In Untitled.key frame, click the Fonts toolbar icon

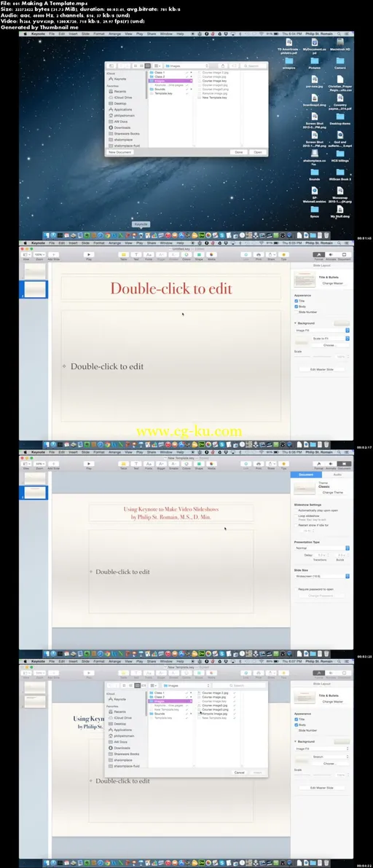click(x=149, y=255)
